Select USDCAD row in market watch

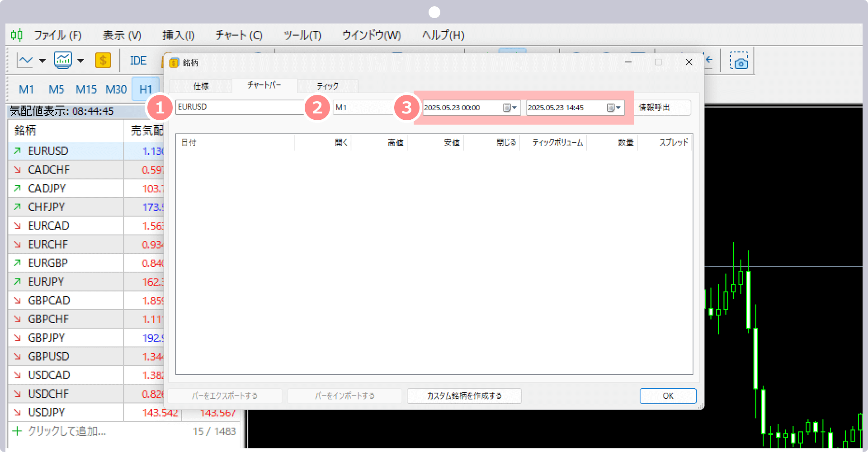86,375
